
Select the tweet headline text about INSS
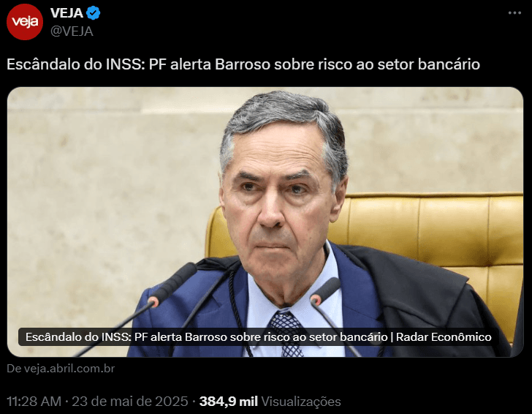[x=243, y=64]
